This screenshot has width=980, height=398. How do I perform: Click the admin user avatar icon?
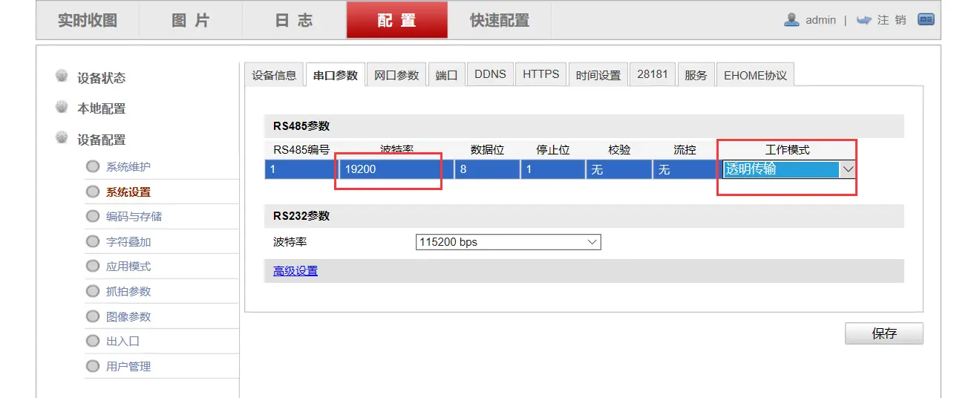coord(791,20)
